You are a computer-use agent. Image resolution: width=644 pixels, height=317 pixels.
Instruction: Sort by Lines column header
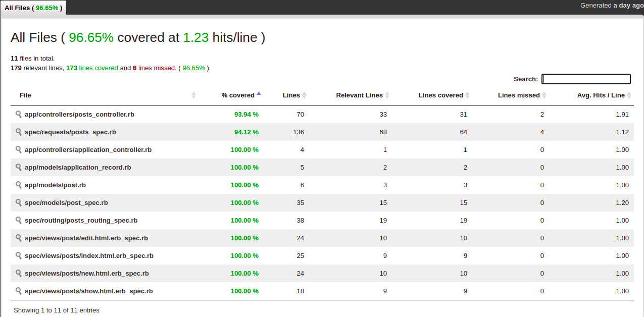(x=294, y=95)
